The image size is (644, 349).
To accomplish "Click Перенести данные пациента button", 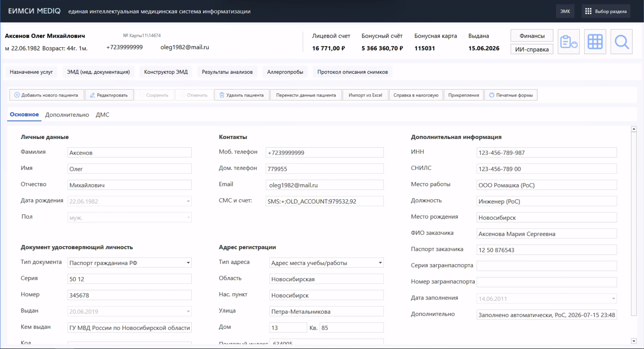I will pos(306,95).
